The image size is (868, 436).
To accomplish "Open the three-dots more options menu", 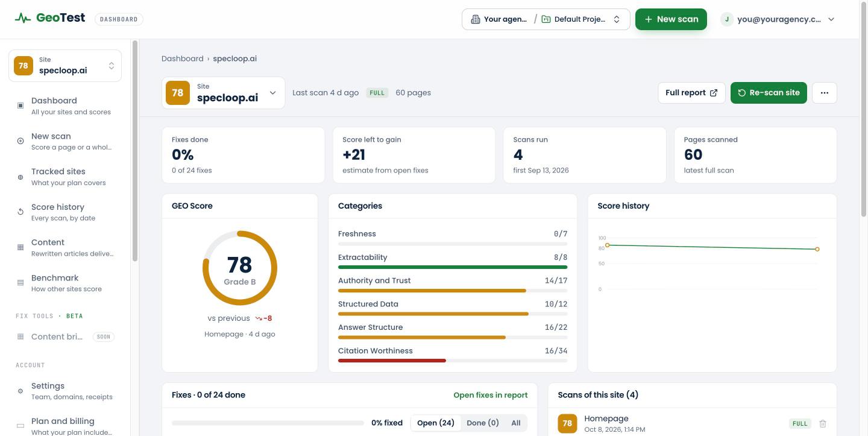I will coord(825,93).
